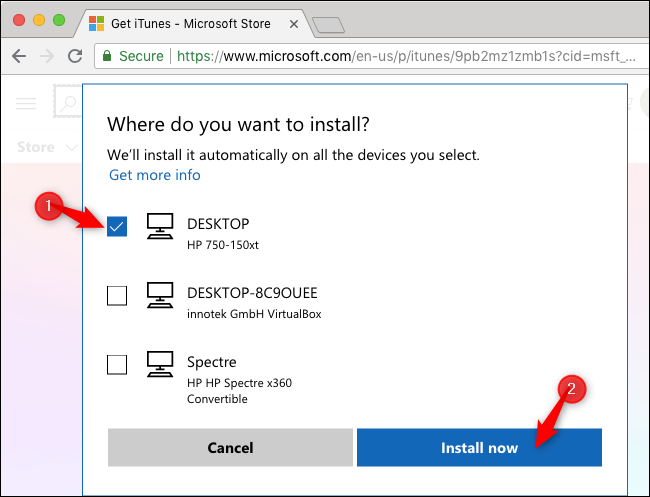Image resolution: width=650 pixels, height=497 pixels.
Task: Click the DESKTOP-8C9OUEE computer icon
Action: [x=160, y=295]
